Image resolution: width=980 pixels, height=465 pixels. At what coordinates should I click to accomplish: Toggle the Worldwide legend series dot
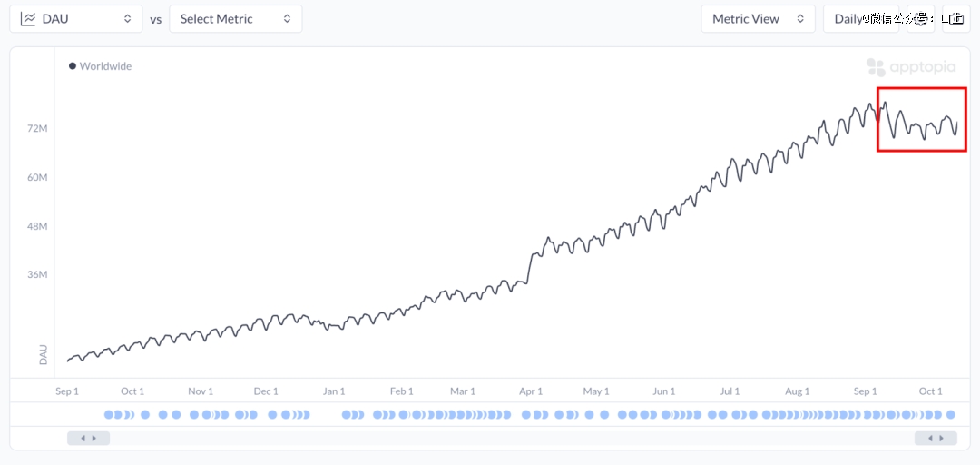coord(73,66)
